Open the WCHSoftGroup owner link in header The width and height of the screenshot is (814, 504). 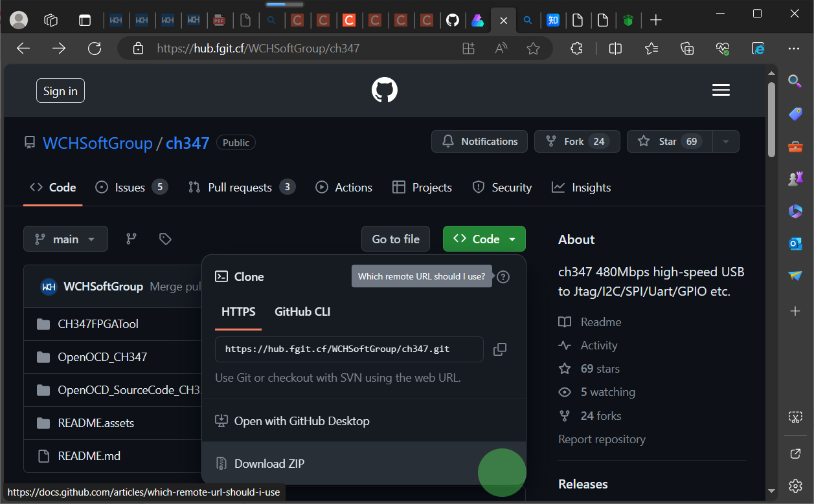tap(98, 143)
